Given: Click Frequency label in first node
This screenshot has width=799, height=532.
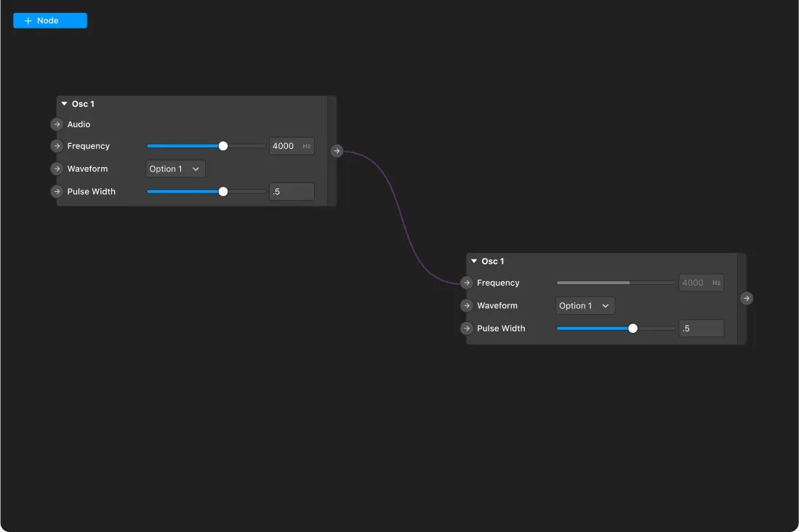Looking at the screenshot, I should pos(88,146).
